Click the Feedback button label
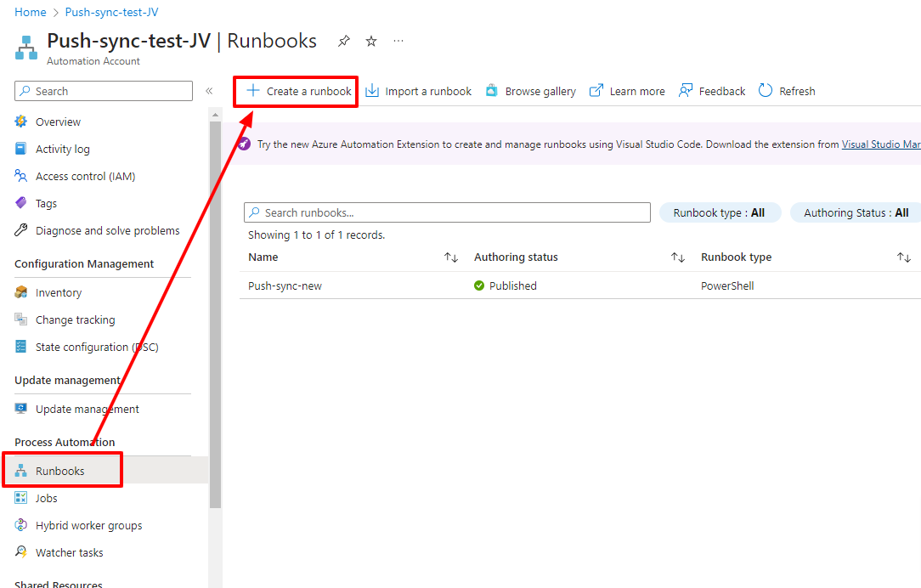This screenshot has height=588, width=921. pyautogui.click(x=722, y=91)
